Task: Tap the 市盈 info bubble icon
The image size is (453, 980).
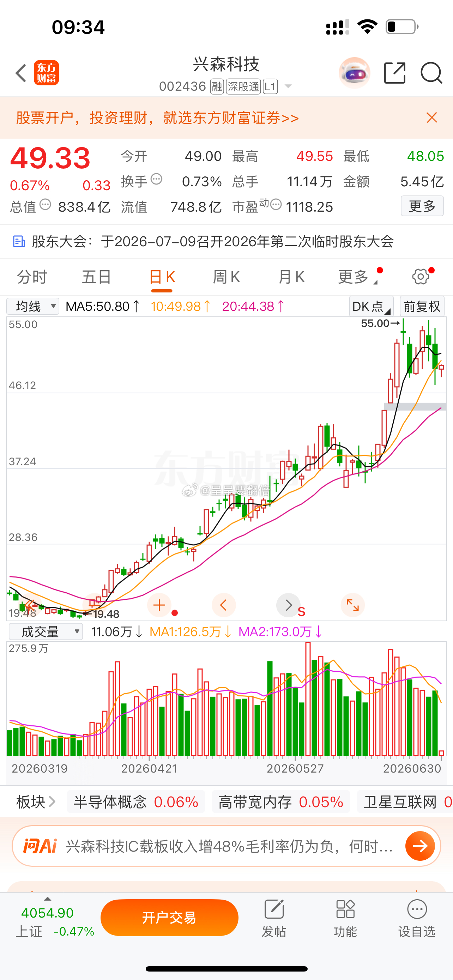Action: click(x=276, y=204)
